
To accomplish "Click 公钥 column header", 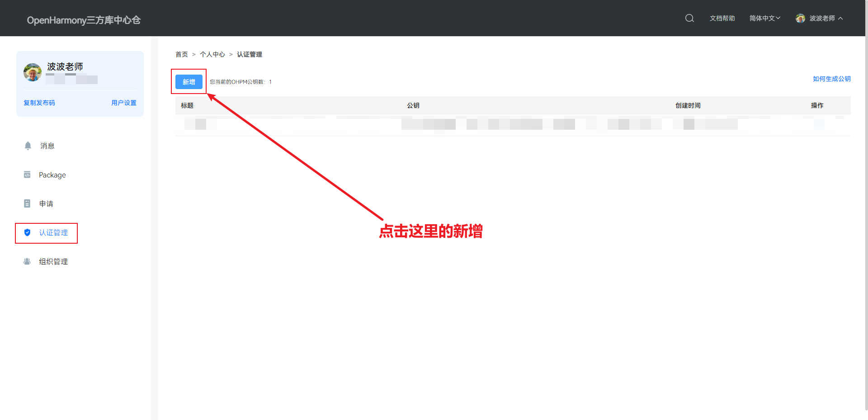I will (413, 105).
